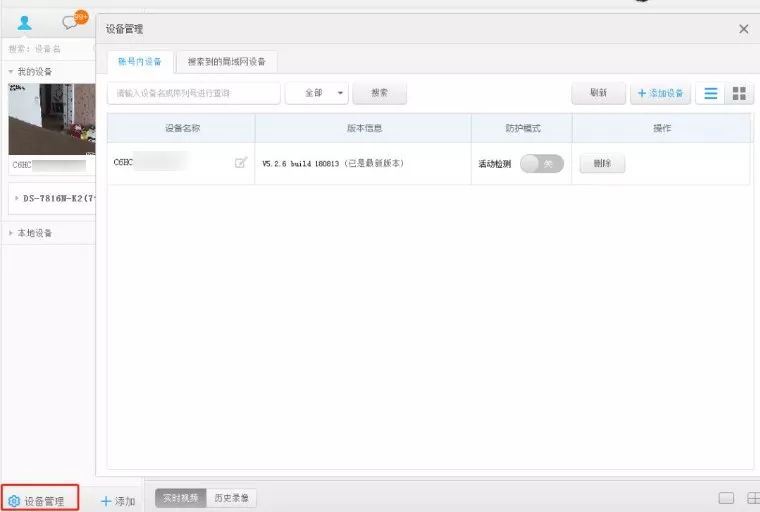Click the 刷新 refresh button
This screenshot has width=760, height=512.
point(598,93)
